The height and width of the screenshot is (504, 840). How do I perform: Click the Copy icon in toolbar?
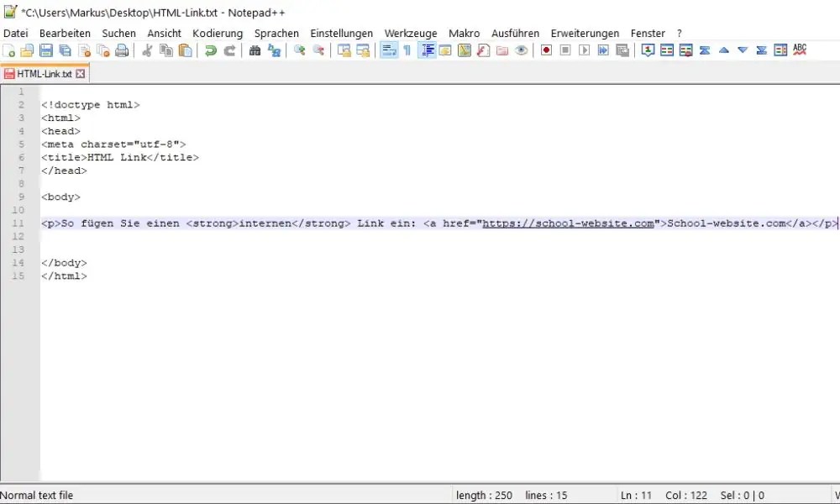click(x=166, y=50)
